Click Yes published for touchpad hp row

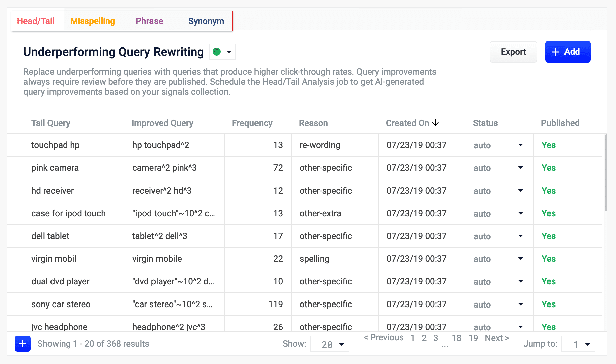point(548,145)
